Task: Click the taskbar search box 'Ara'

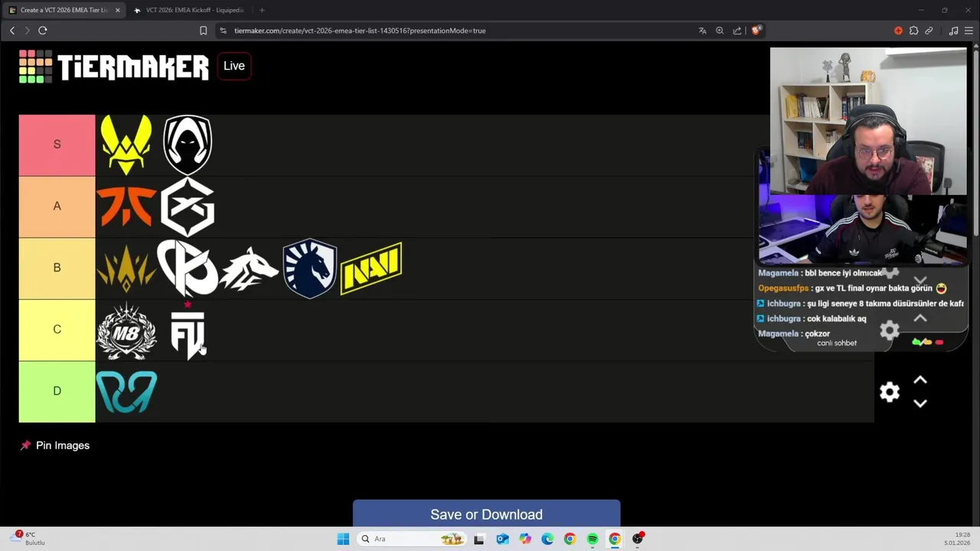Action: [x=411, y=539]
